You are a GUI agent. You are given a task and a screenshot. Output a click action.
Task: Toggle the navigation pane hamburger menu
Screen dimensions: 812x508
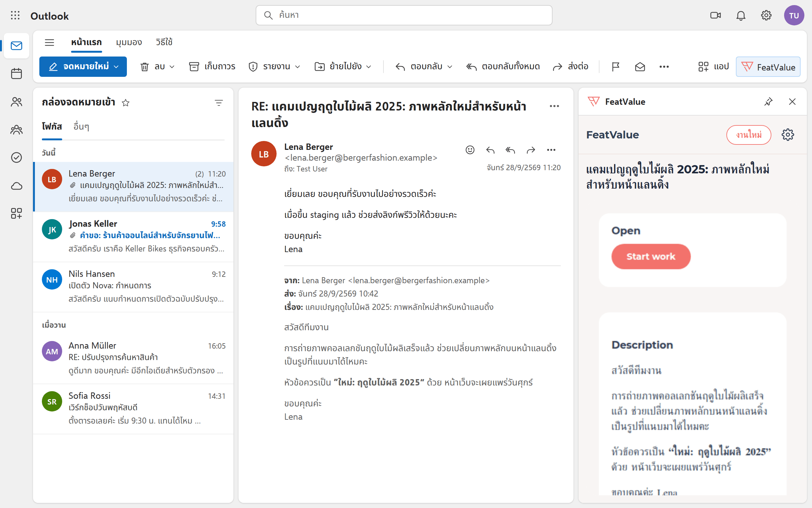pos(49,42)
